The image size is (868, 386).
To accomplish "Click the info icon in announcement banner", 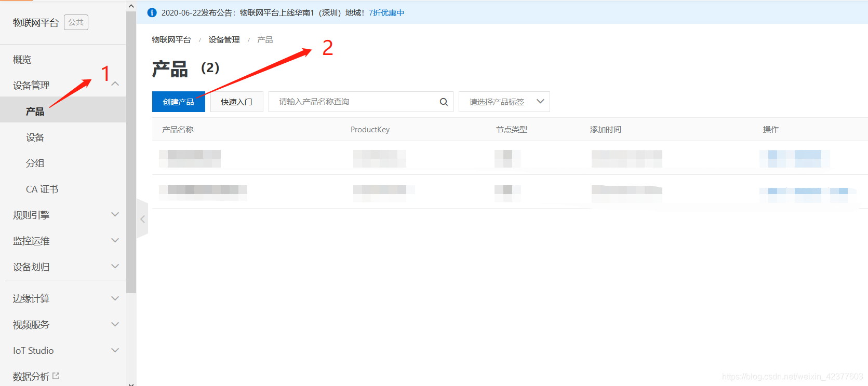I will click(152, 12).
